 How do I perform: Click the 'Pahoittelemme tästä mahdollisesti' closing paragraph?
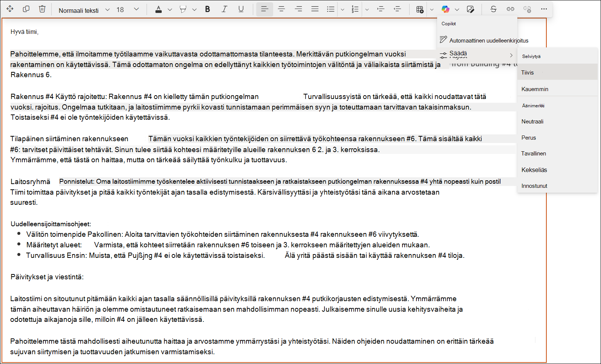pos(252,347)
